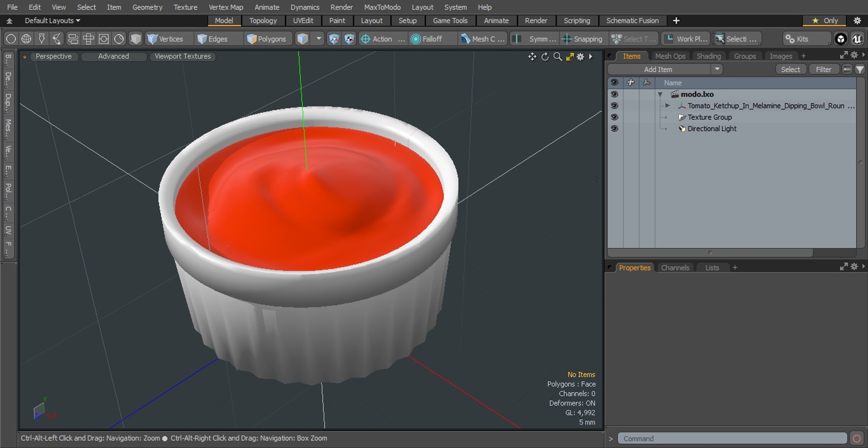Open the Perspective view type dropdown
The height and width of the screenshot is (448, 868).
53,56
